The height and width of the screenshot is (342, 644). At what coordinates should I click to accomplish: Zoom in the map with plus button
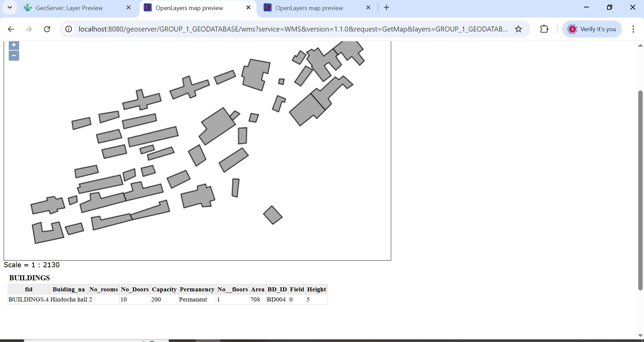(14, 45)
